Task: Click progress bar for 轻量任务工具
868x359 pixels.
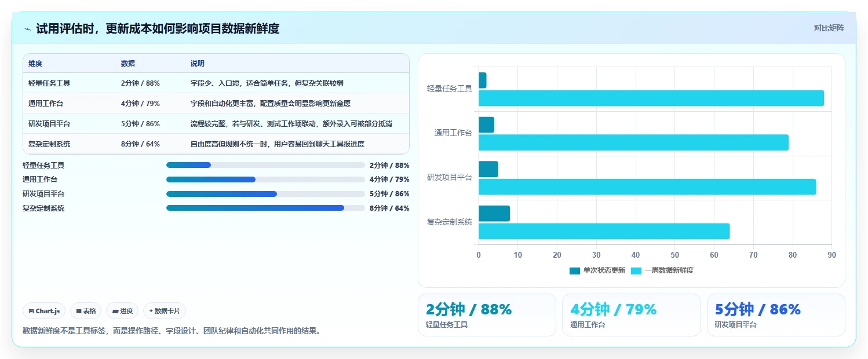Action: tap(265, 165)
